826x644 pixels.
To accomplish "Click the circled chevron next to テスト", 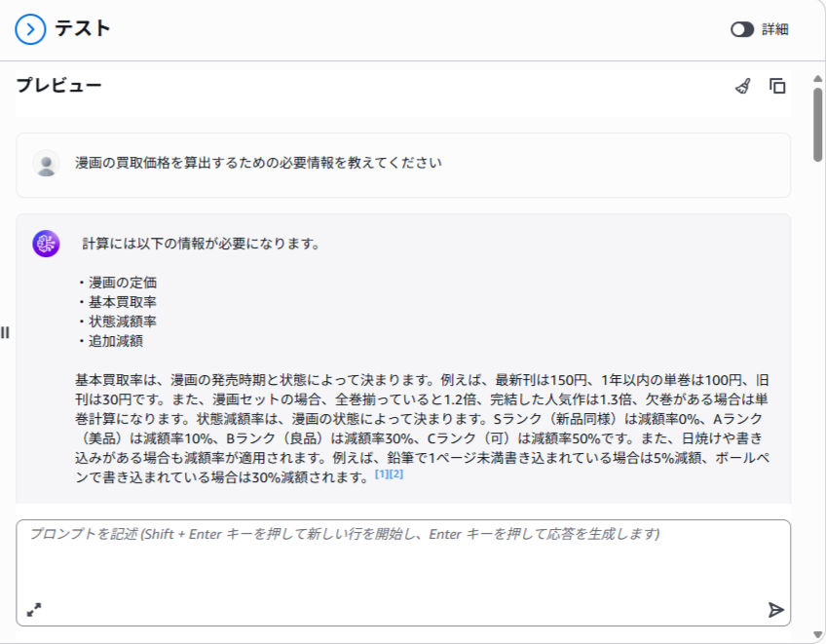I will [31, 29].
